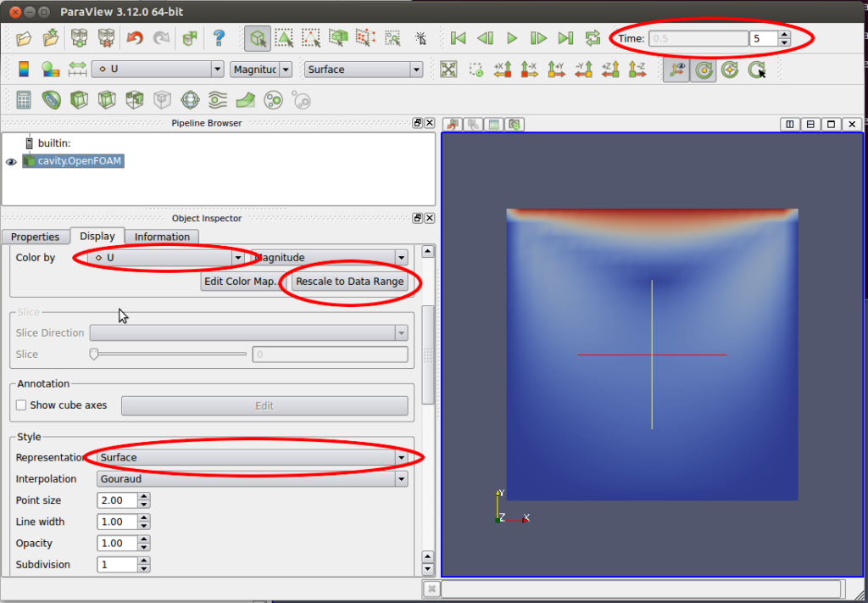Switch to the Information tab
This screenshot has height=603, width=868.
tap(163, 237)
